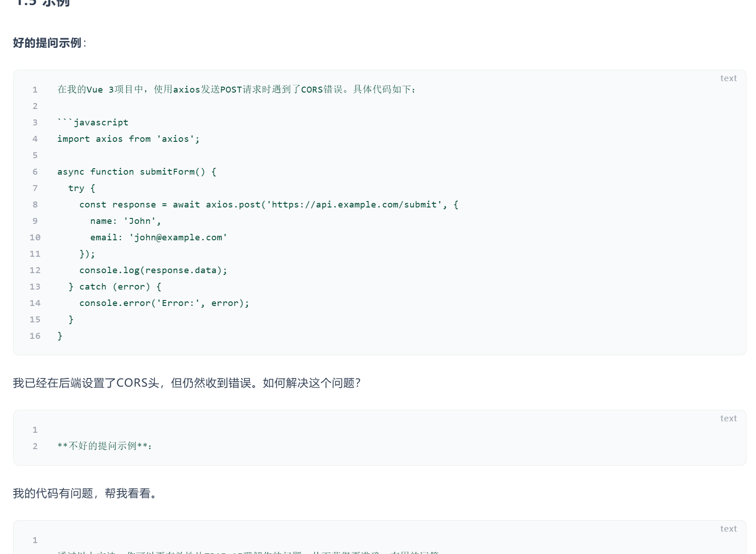Click the heading 好的提问示例
The image size is (756, 554).
[49, 43]
